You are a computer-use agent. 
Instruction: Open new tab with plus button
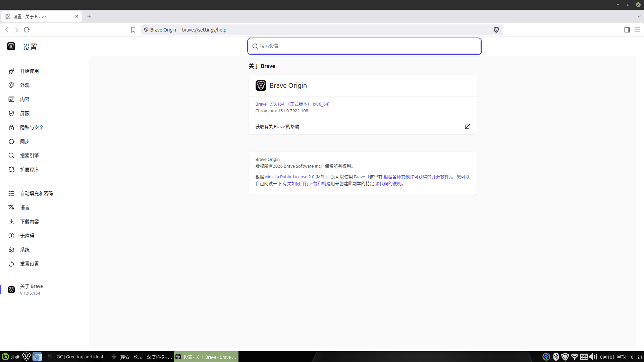[89, 16]
